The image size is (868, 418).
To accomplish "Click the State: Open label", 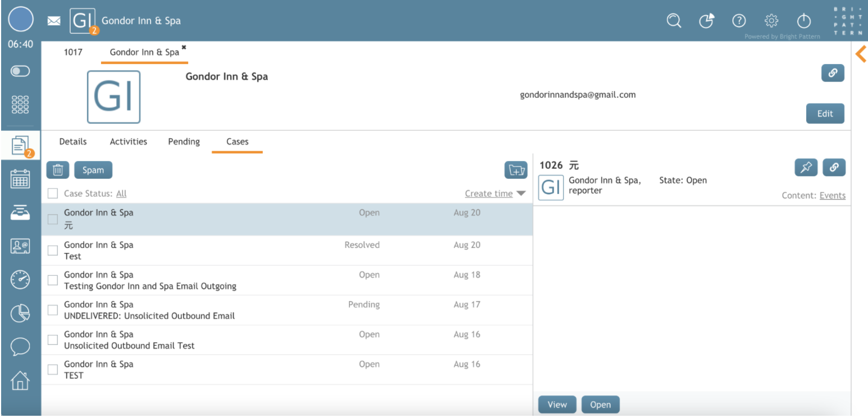I will coord(683,180).
